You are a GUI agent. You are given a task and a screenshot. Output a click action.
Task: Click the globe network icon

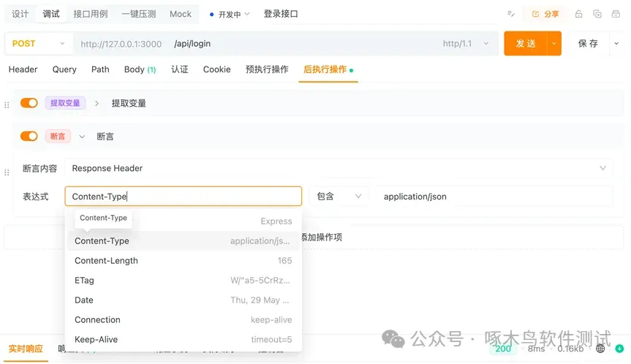pyautogui.click(x=600, y=349)
